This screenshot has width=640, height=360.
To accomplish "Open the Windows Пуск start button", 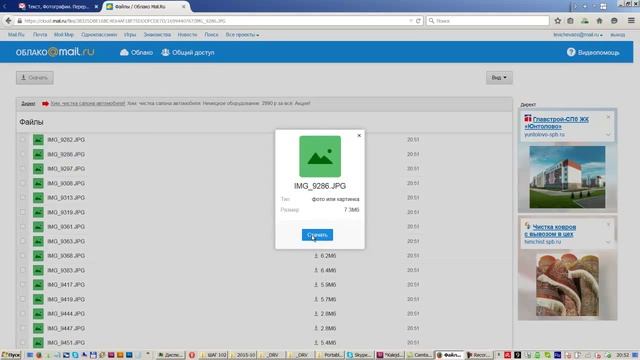I will point(11,355).
